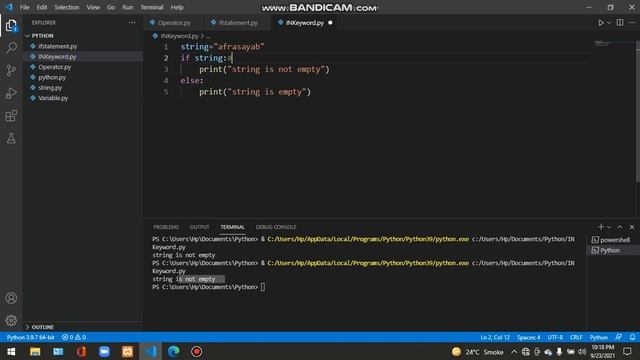Open the Selection menu
The height and width of the screenshot is (360, 640).
pos(67,7)
